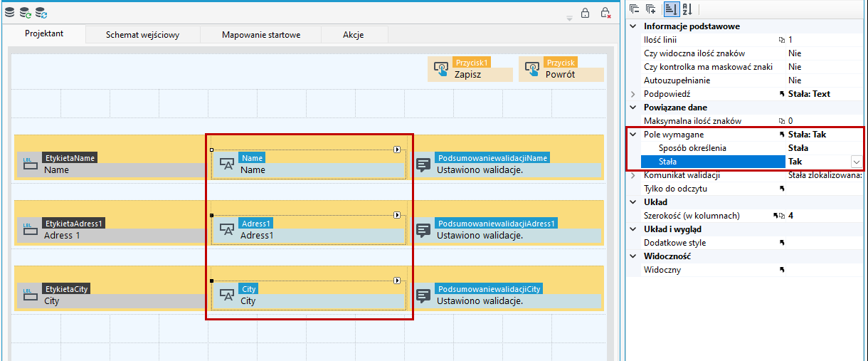Click the icon next to Maksymalna ilość znaków value
Image resolution: width=868 pixels, height=361 pixels.
(x=782, y=122)
